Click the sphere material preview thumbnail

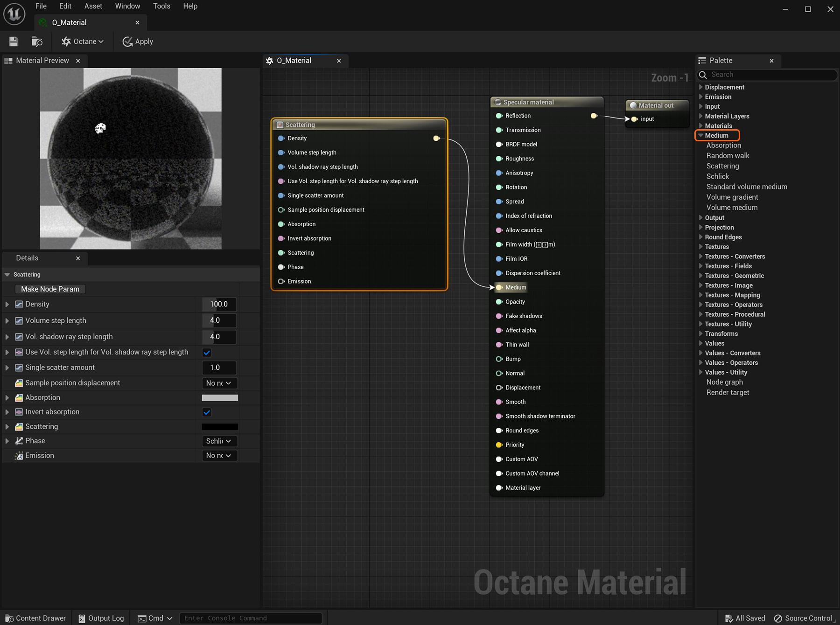coord(131,159)
